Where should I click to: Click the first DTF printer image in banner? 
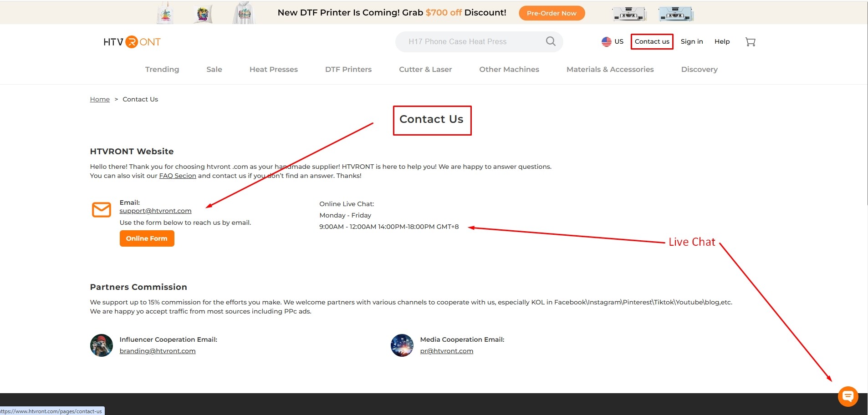tap(629, 14)
